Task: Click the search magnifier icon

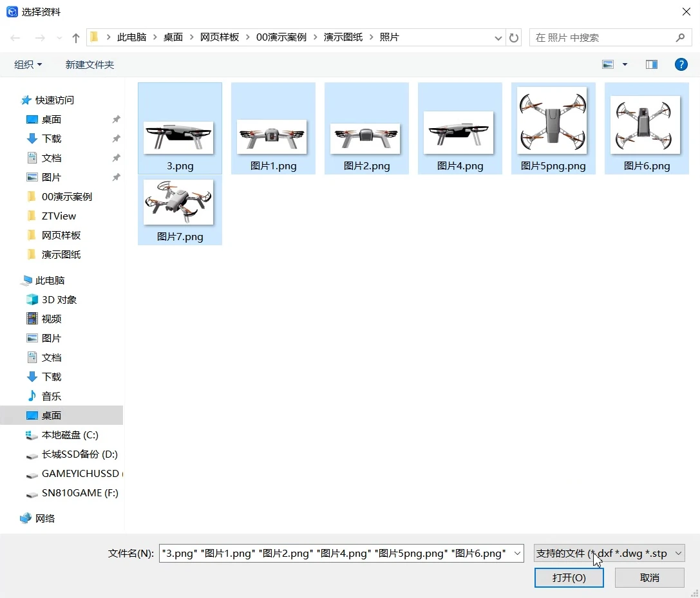Action: tap(680, 37)
